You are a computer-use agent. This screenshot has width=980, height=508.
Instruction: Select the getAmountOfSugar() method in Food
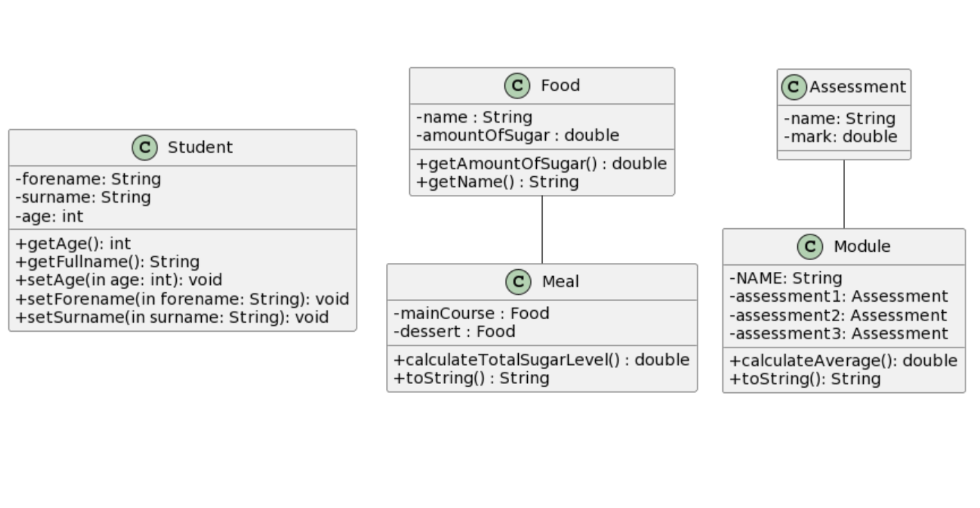[x=541, y=164]
